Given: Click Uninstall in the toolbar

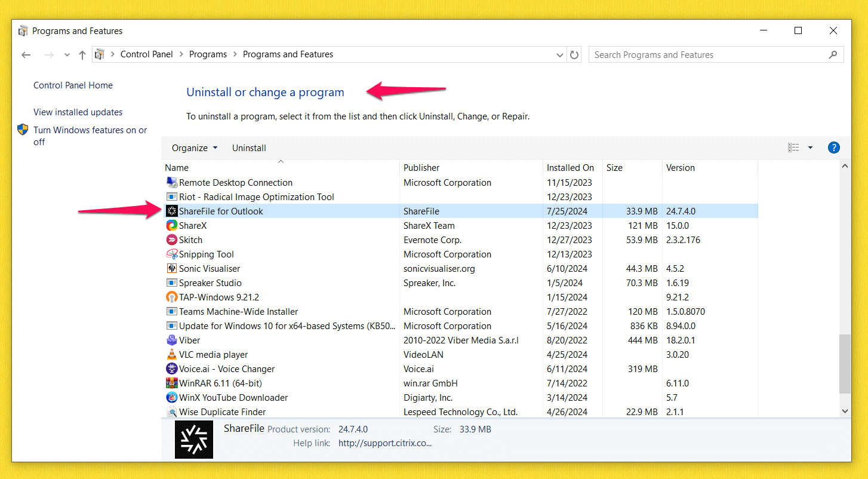Looking at the screenshot, I should [249, 148].
